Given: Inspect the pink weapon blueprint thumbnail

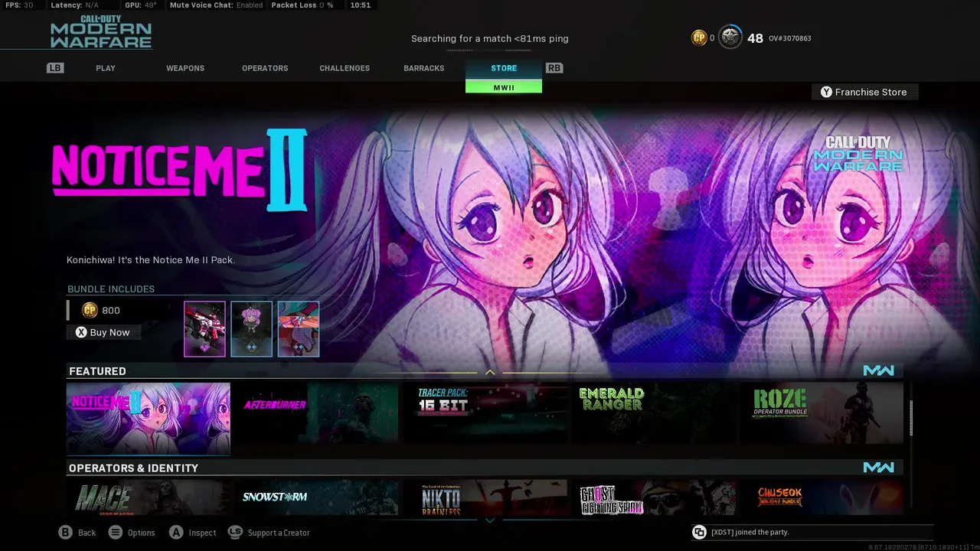Looking at the screenshot, I should [x=204, y=329].
